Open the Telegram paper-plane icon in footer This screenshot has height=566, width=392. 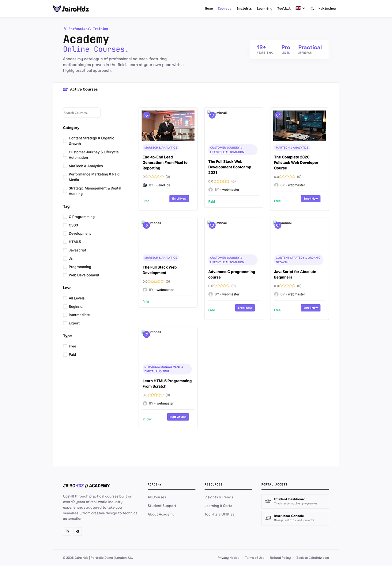click(x=78, y=531)
